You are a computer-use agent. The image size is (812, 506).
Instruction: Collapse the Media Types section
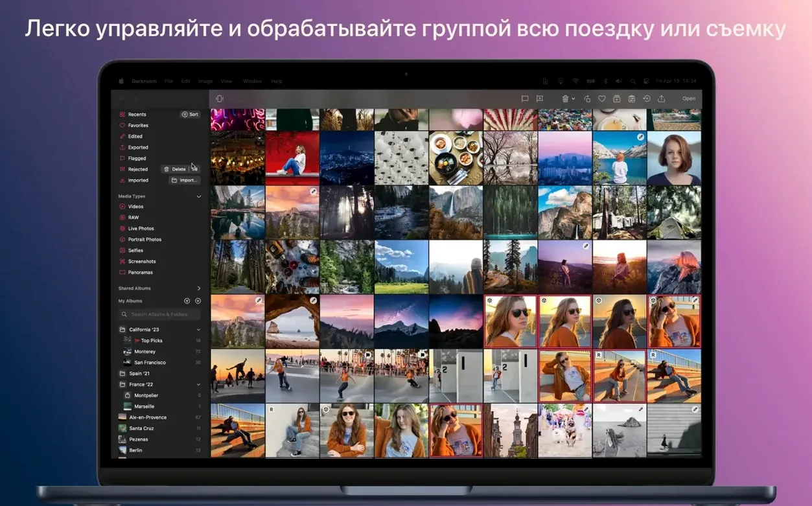199,196
